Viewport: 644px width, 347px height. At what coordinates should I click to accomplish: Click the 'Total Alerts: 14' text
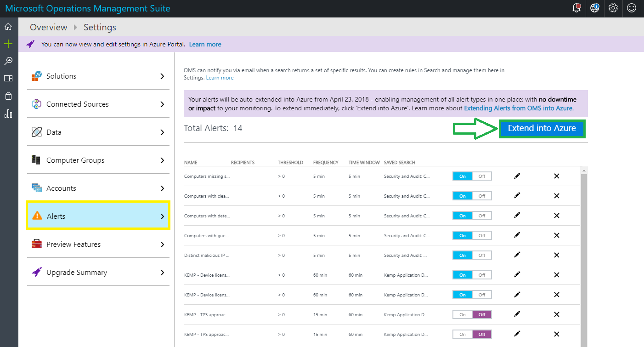(x=213, y=128)
